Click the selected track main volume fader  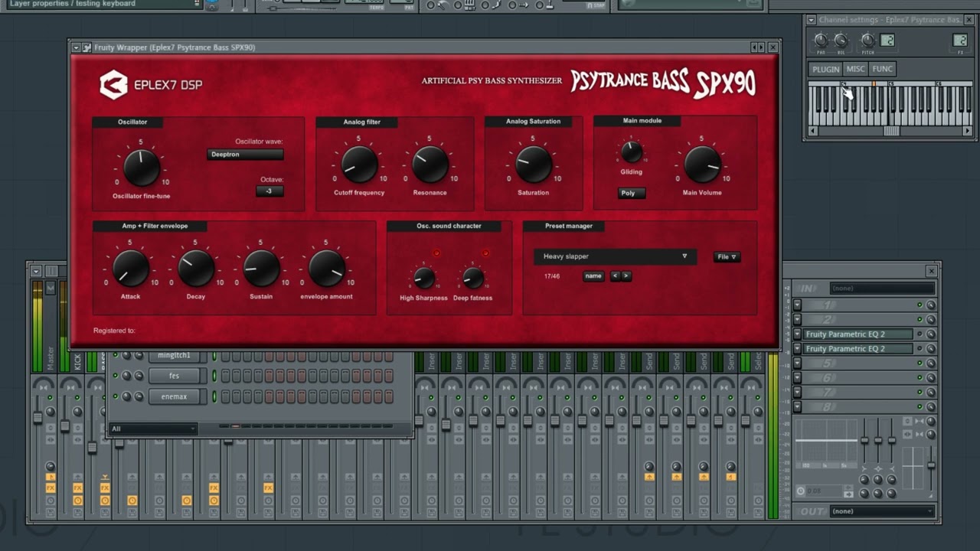tap(931, 465)
